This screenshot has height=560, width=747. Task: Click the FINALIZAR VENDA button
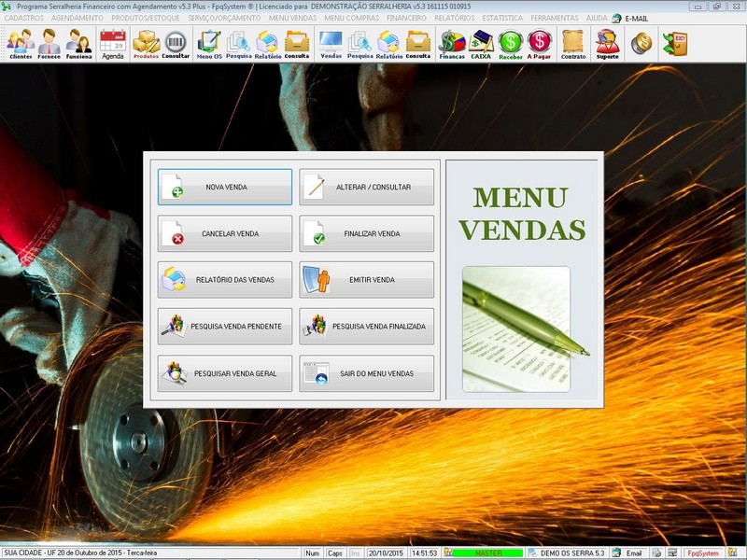366,233
